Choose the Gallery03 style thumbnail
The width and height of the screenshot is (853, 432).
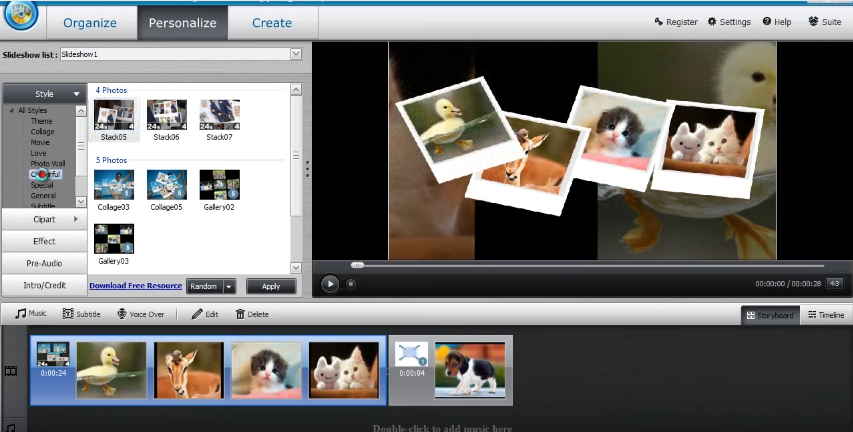tap(114, 239)
